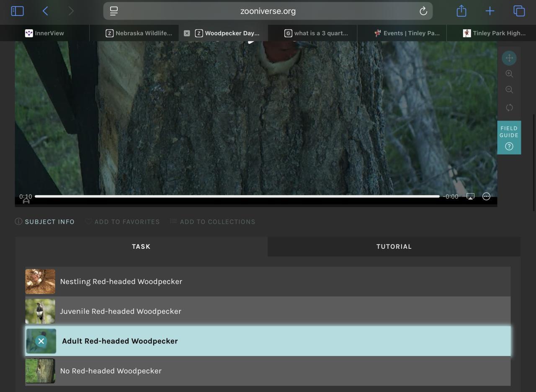The width and height of the screenshot is (536, 392).
Task: Select the move/pan tool icon
Action: [x=509, y=58]
